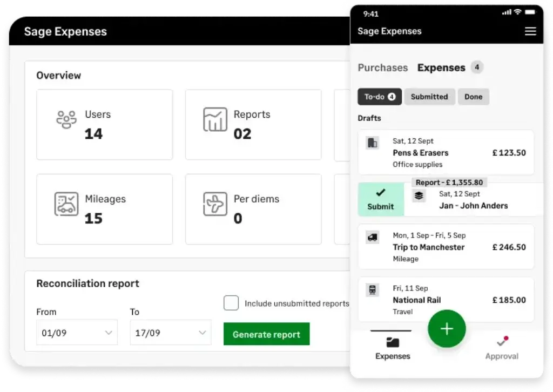Switch to the Expenses tab
This screenshot has height=392, width=553.
point(441,67)
